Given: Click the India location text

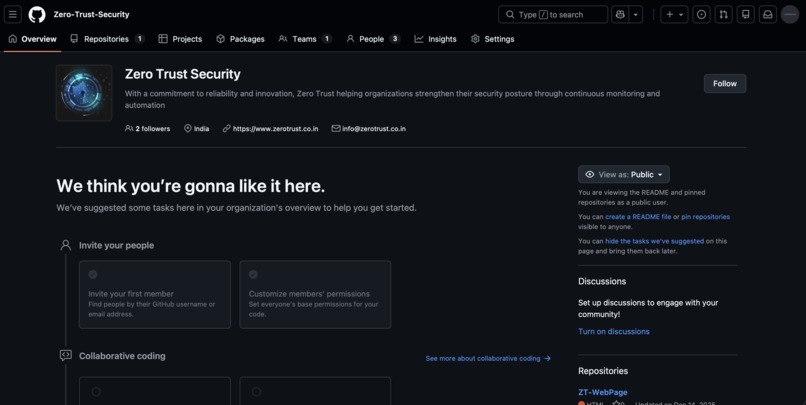Looking at the screenshot, I should (202, 128).
